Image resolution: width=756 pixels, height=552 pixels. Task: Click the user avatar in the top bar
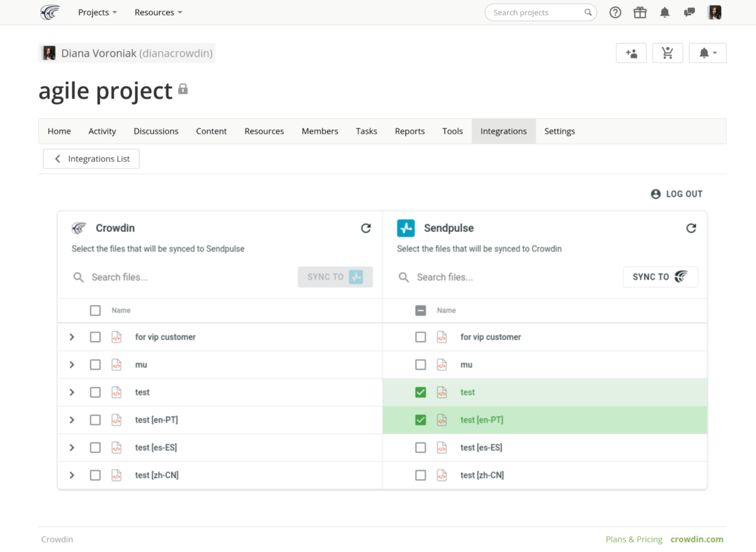[x=714, y=13]
